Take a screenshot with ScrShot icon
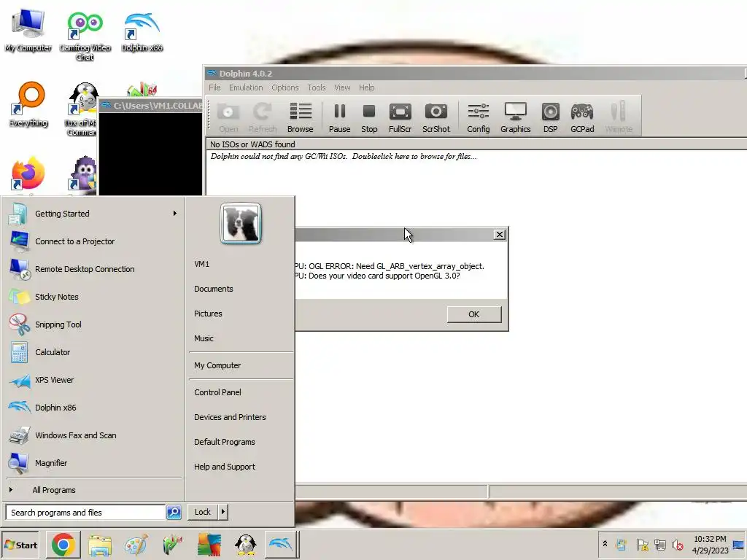The image size is (747, 560). pos(436,117)
